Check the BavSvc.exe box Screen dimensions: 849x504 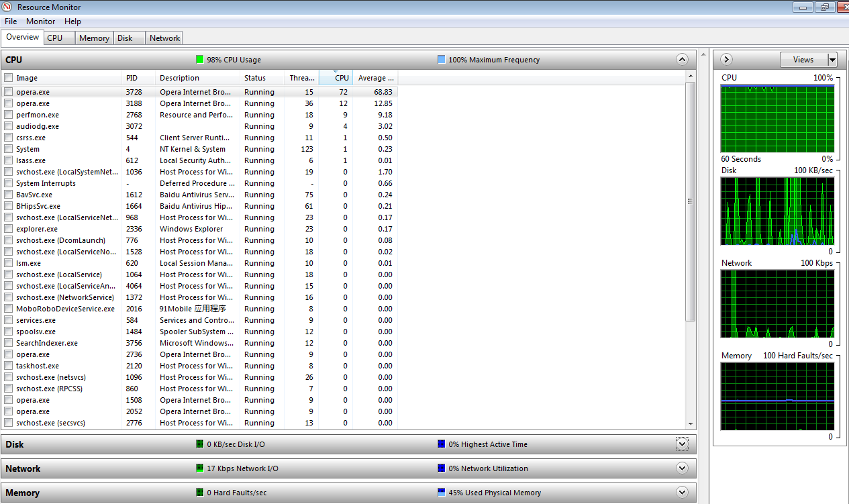point(9,195)
